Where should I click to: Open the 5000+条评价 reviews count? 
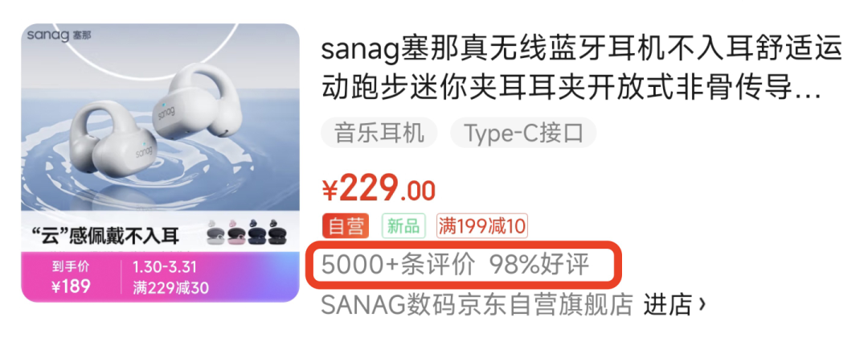[x=398, y=266]
